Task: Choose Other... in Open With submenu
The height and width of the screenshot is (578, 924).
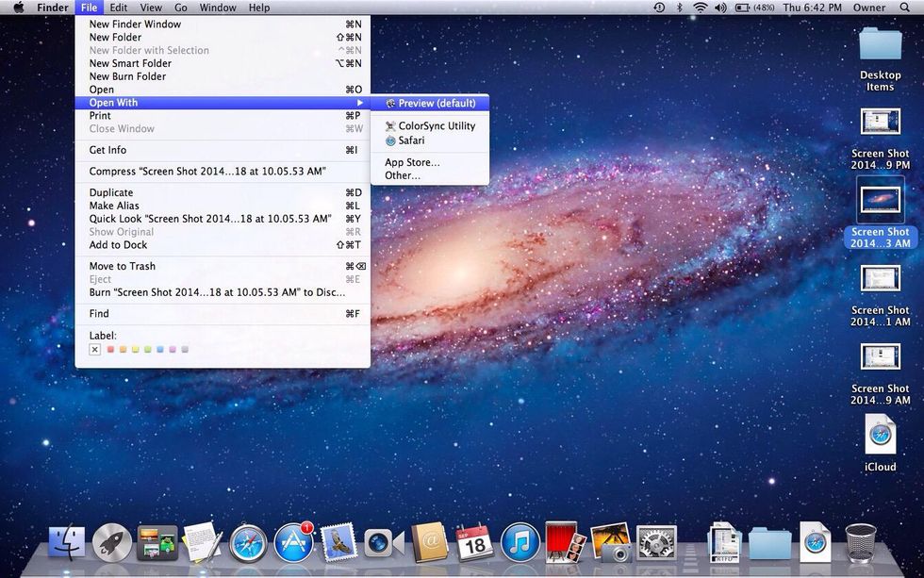Action: [403, 175]
